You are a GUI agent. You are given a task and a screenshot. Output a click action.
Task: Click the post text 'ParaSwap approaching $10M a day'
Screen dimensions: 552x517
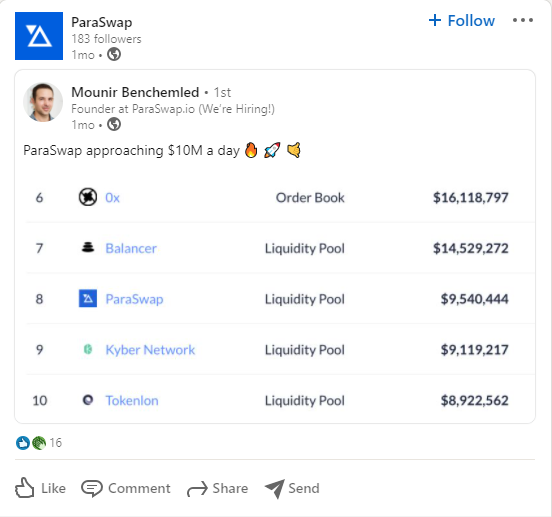pos(131,151)
